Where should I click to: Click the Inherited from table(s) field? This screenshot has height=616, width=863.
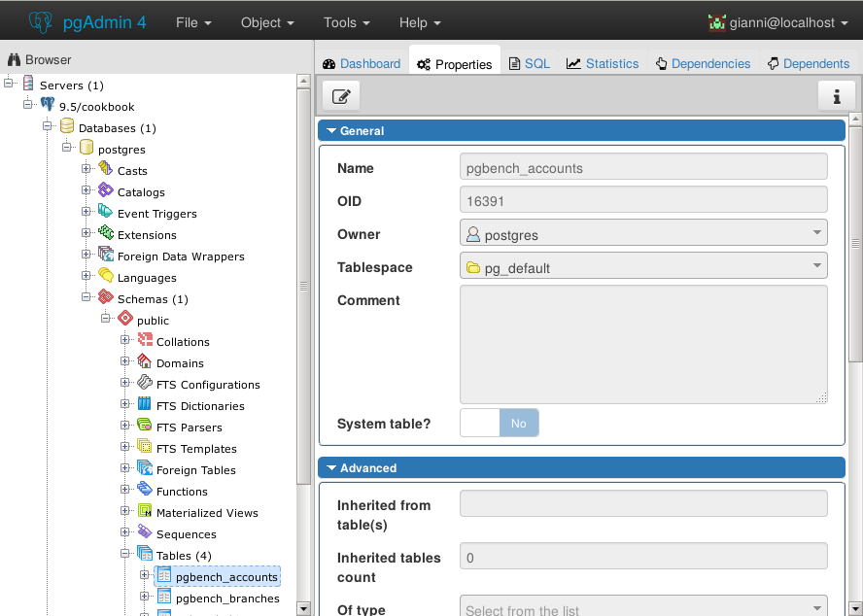tap(643, 503)
